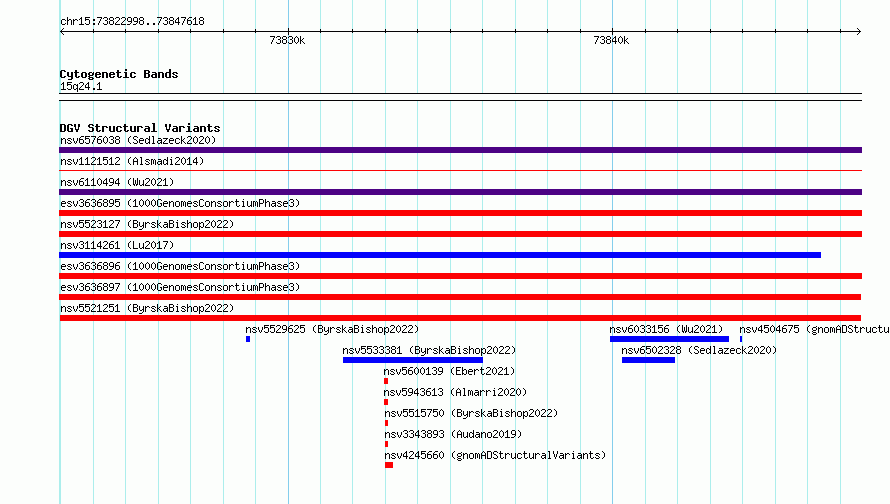Select the nsv5533381 (ByrskaBishop2022) label
This screenshot has height=504, width=890.
click(429, 350)
